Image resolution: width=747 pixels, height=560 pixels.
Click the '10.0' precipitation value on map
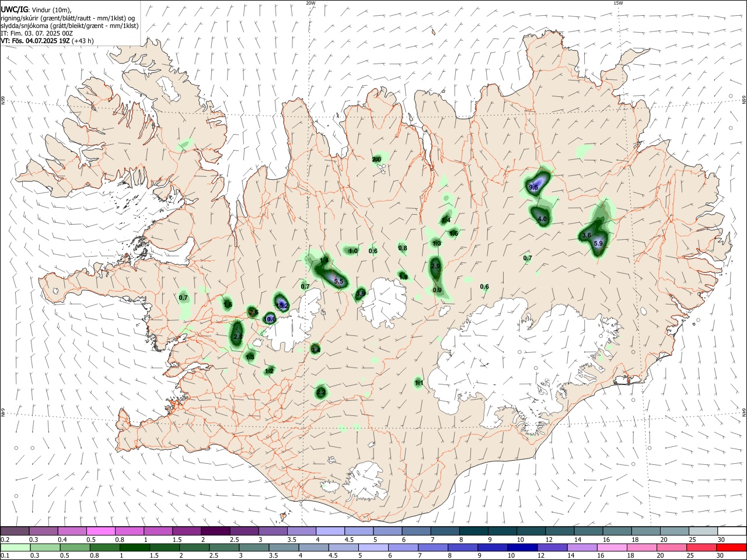pyautogui.click(x=270, y=319)
